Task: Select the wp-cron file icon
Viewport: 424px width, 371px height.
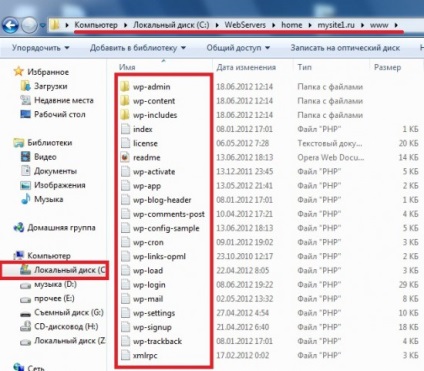Action: coord(125,242)
